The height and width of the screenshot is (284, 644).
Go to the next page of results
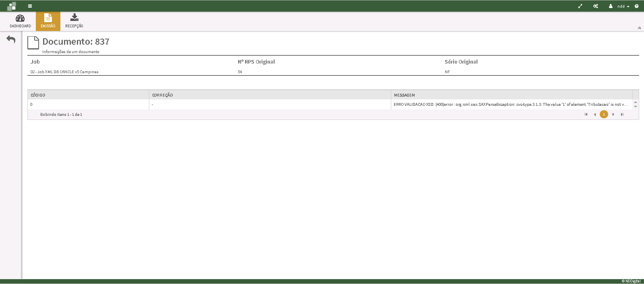pyautogui.click(x=613, y=114)
